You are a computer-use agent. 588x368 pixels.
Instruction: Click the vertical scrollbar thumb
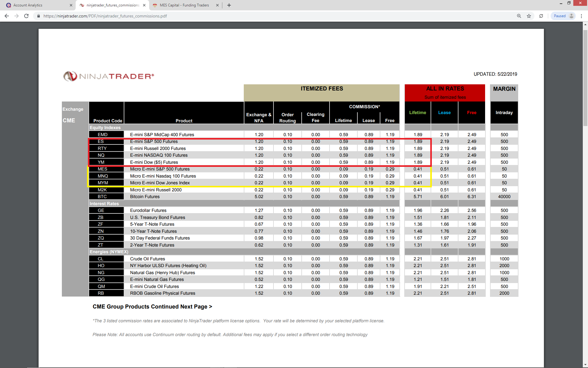tap(586, 78)
